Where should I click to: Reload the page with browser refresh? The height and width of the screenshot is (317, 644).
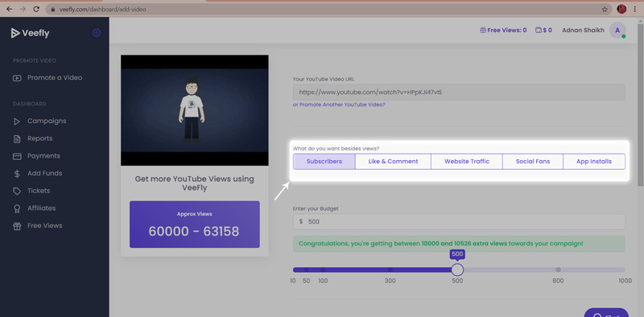(x=36, y=9)
